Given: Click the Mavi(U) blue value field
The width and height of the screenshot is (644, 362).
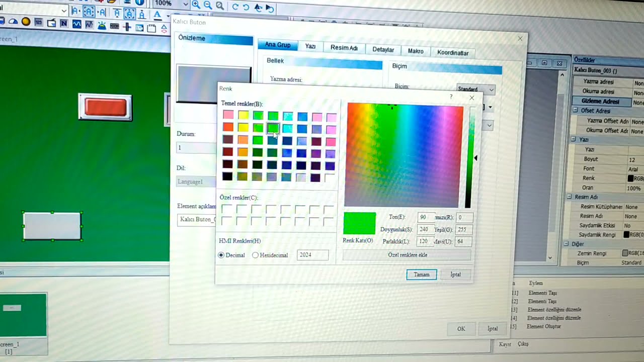Looking at the screenshot, I should click(x=464, y=241).
